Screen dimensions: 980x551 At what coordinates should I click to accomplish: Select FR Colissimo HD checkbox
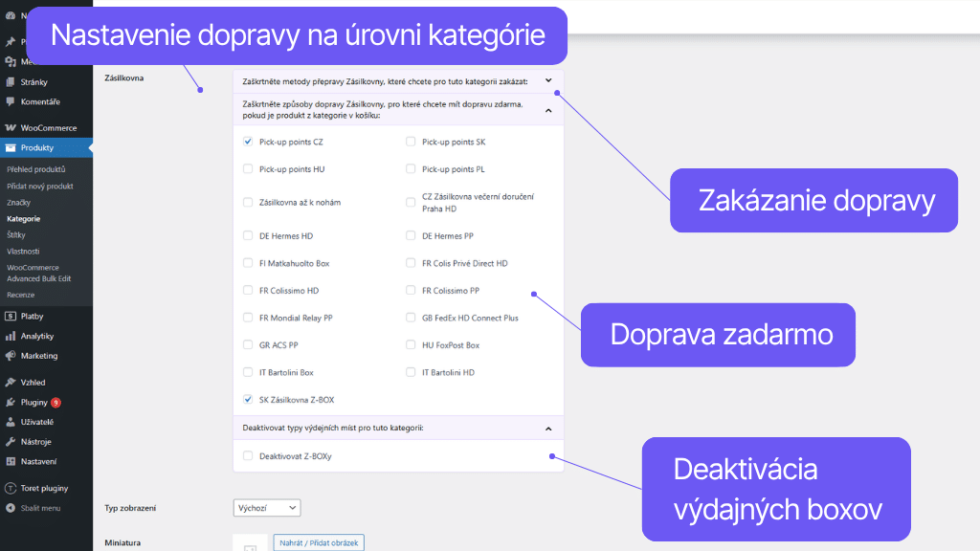(248, 291)
